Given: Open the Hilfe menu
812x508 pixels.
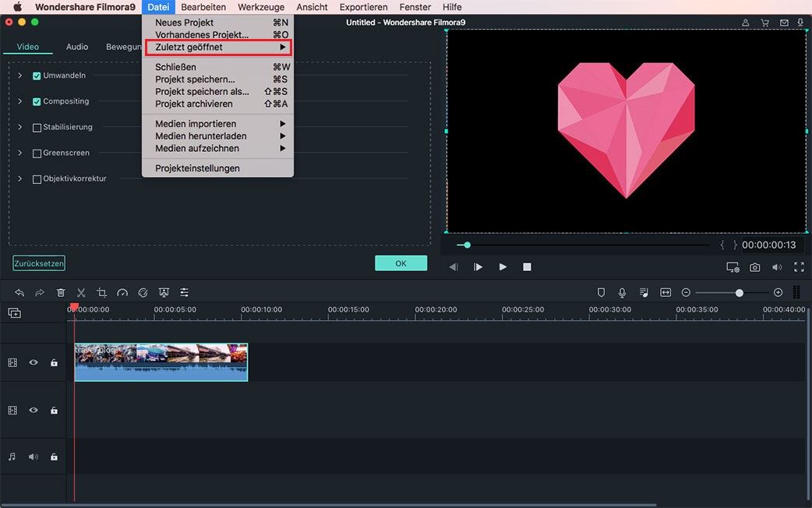Looking at the screenshot, I should click(x=452, y=7).
